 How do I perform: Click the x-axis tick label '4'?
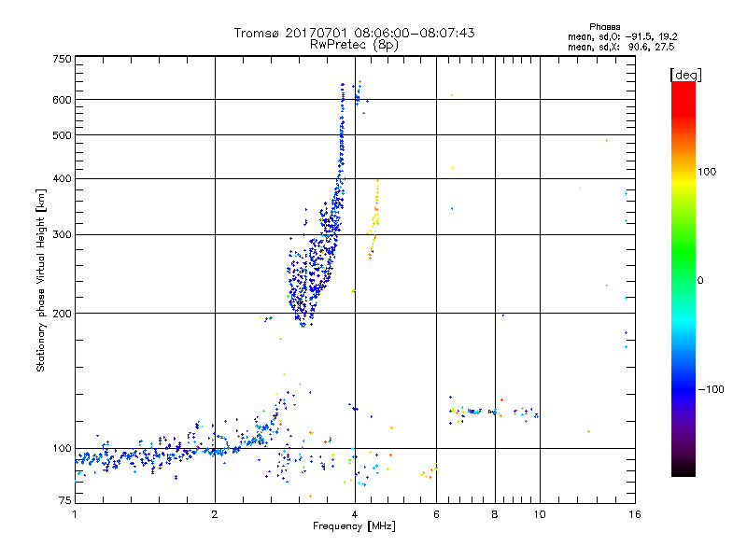[x=355, y=514]
